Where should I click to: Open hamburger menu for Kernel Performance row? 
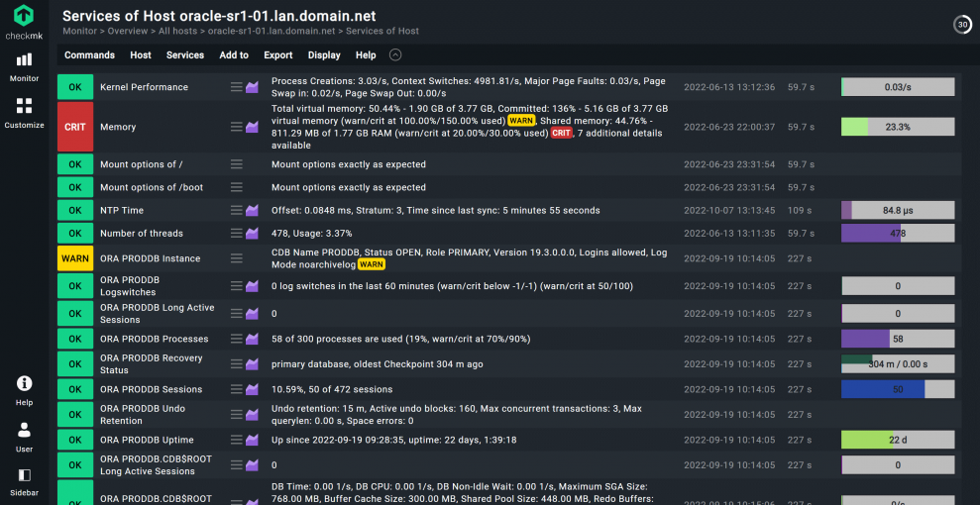(x=237, y=87)
